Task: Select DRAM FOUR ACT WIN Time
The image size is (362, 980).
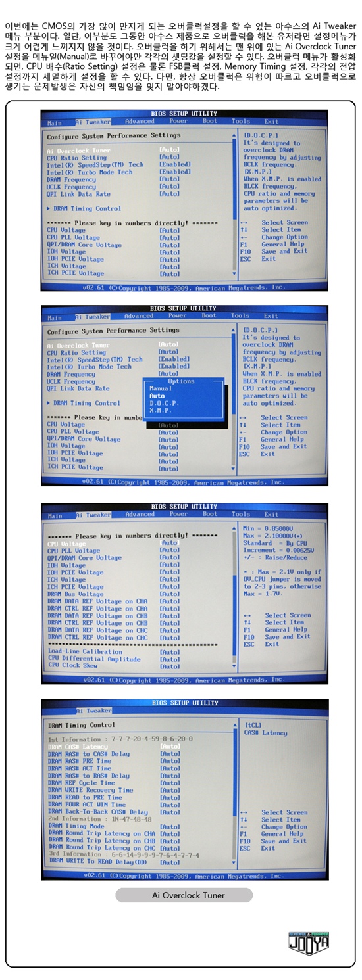Action: (x=113, y=805)
